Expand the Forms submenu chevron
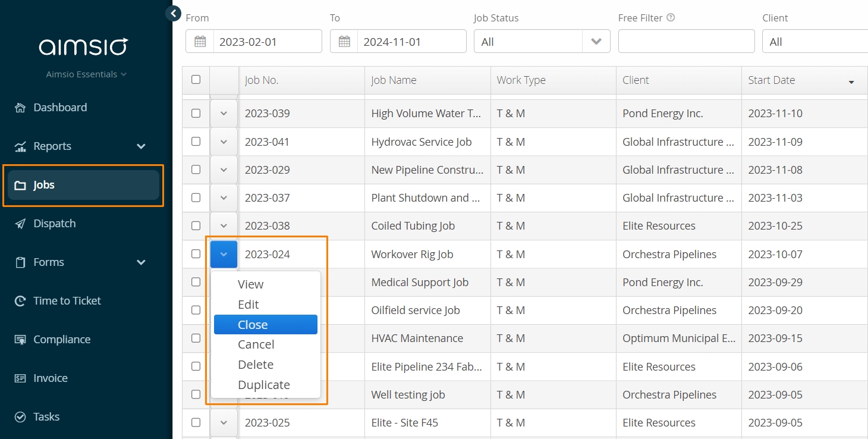This screenshot has width=868, height=439. pos(141,262)
